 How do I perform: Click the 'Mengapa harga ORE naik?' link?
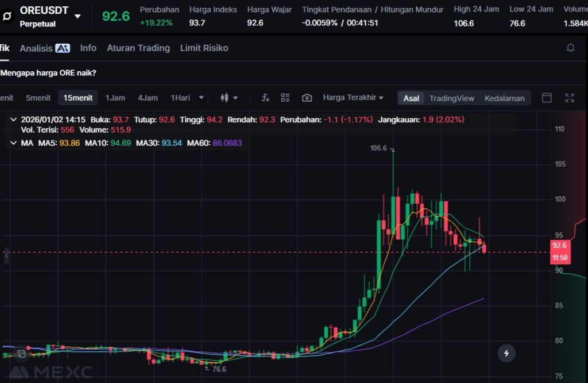coord(48,73)
